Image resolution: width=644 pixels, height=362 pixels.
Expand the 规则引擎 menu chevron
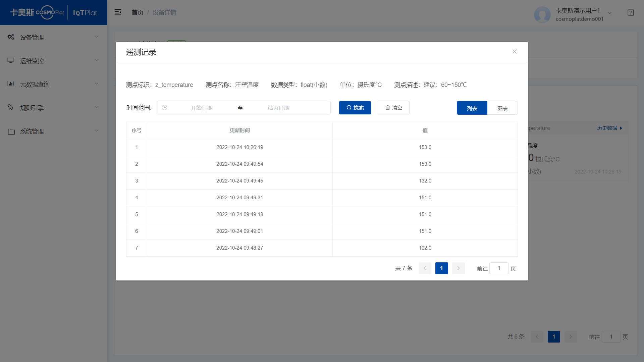[x=97, y=107]
